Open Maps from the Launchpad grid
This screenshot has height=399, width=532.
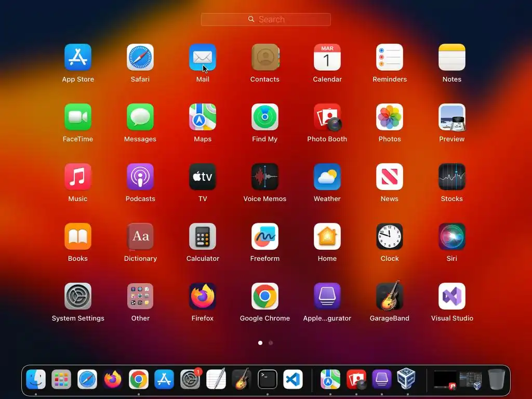tap(203, 117)
